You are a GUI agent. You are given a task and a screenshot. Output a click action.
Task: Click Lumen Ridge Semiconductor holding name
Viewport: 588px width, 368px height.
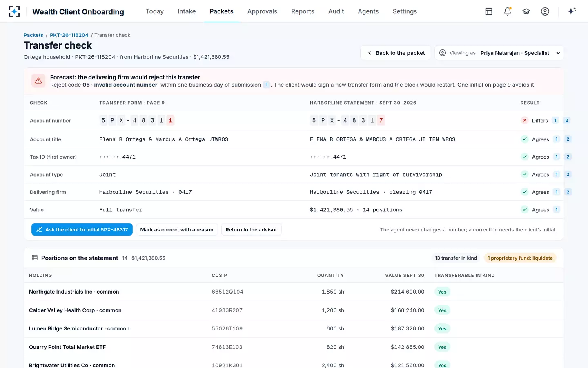click(79, 329)
